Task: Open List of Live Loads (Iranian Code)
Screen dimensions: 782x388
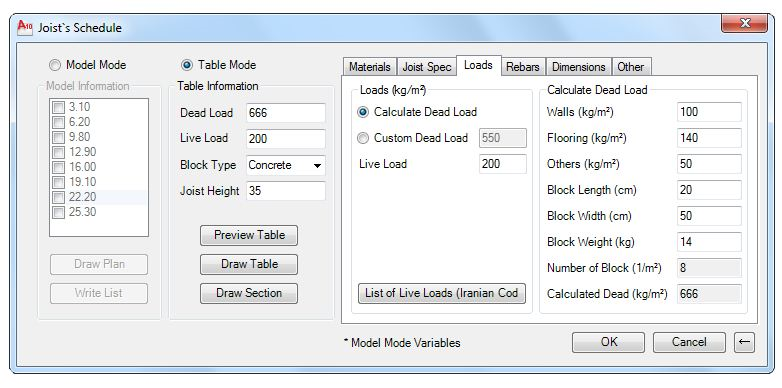Action: coord(441,293)
